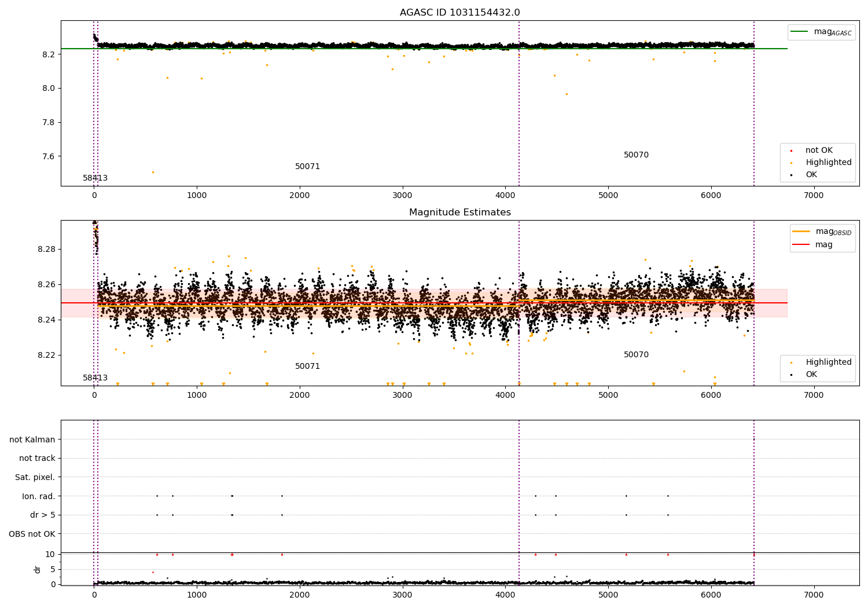
Task: Click y-tick '8.26' in middle plot
Action: tap(46, 285)
